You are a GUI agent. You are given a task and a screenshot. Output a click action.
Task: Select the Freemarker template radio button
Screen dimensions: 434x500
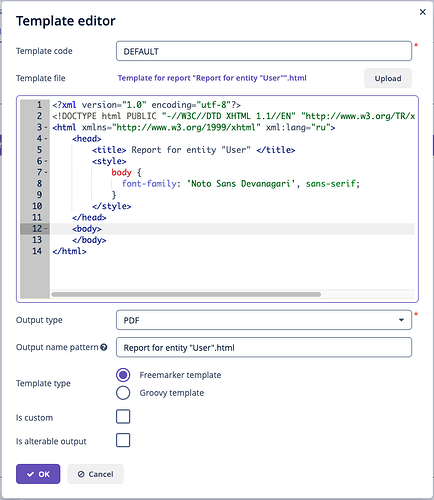tap(123, 375)
